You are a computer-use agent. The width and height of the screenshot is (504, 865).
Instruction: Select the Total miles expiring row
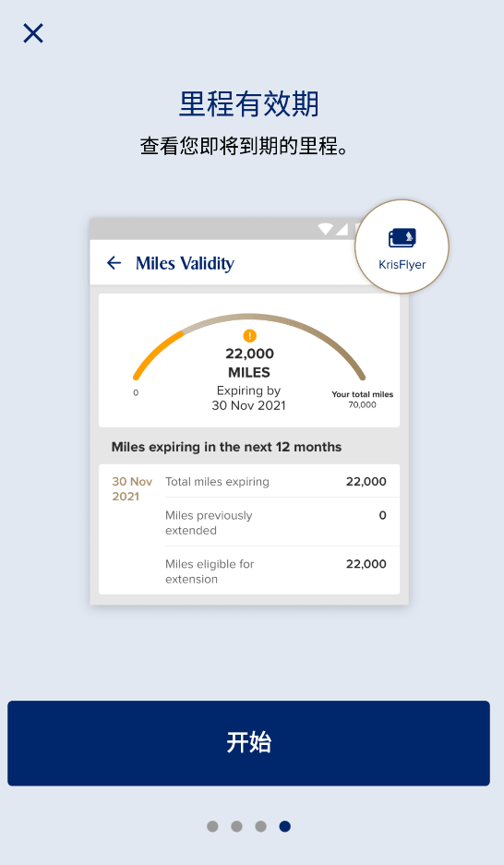pos(275,482)
